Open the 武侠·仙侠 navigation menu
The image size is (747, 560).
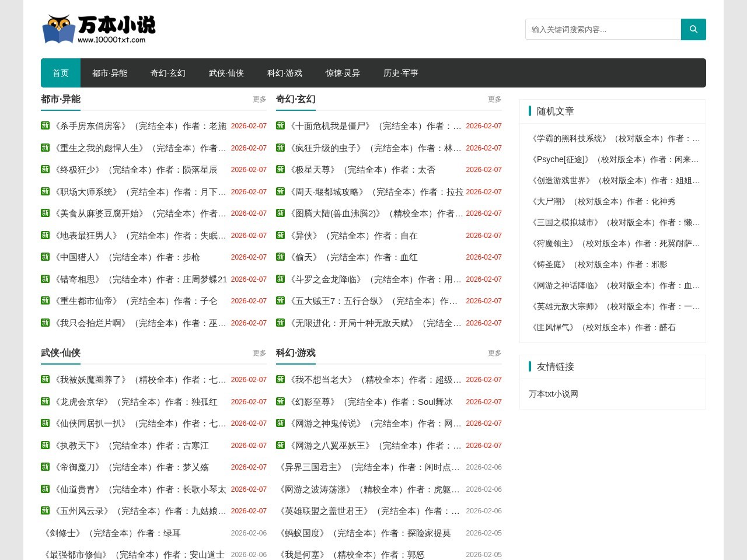pyautogui.click(x=226, y=73)
